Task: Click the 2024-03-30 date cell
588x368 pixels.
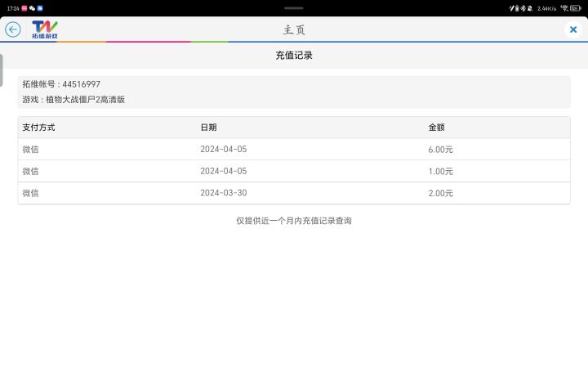Action: pyautogui.click(x=224, y=193)
